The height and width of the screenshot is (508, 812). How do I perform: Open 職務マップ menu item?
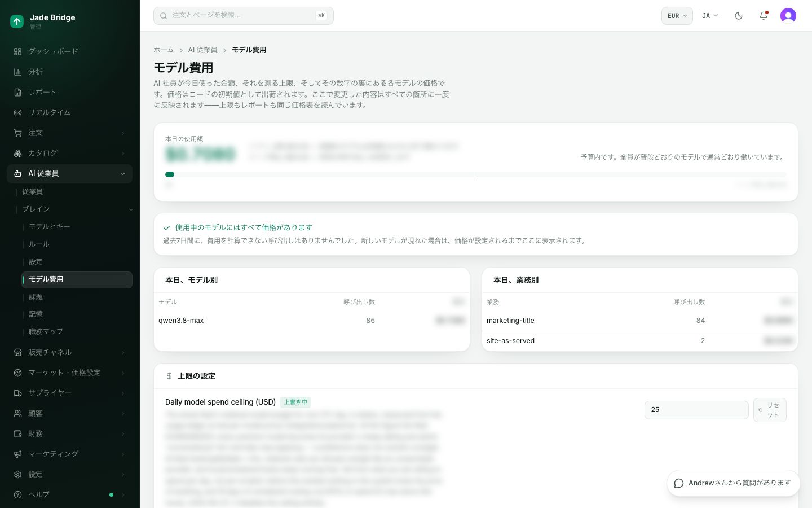[77, 331]
